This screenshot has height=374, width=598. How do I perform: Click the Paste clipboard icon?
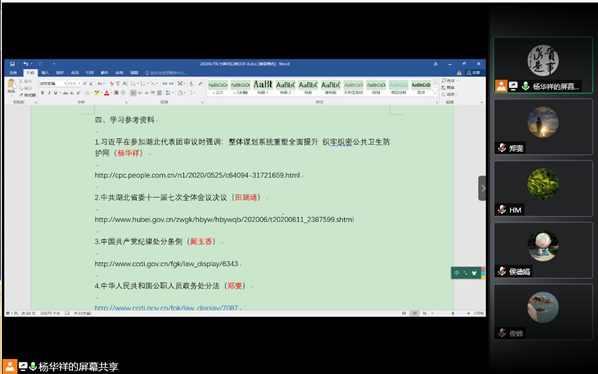point(11,85)
